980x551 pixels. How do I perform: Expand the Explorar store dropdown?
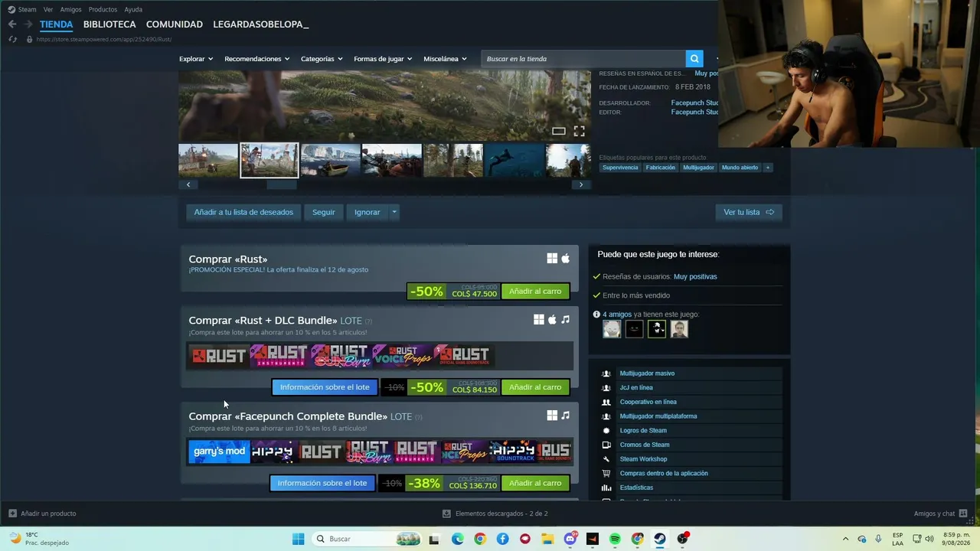[x=196, y=59]
